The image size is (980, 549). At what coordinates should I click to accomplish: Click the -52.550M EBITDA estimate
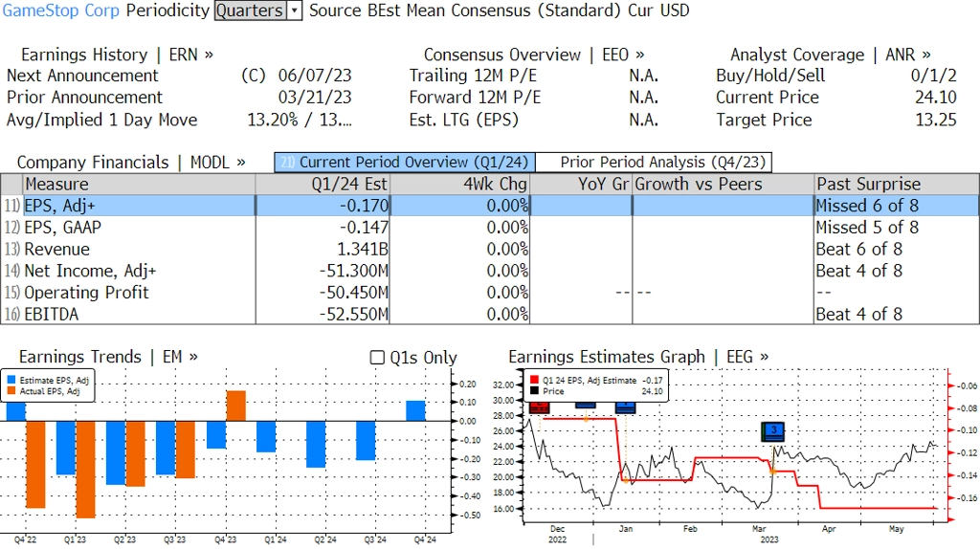pos(354,314)
